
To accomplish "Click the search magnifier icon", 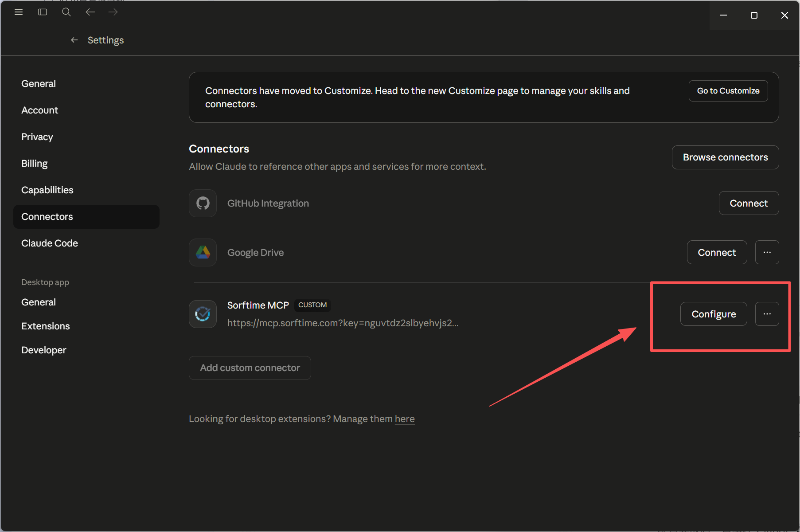I will click(x=66, y=12).
